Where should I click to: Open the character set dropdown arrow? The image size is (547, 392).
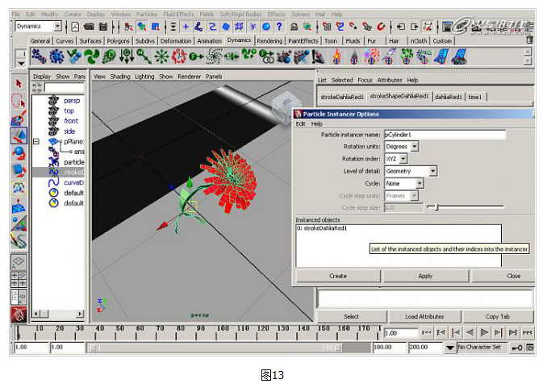pyautogui.click(x=450, y=348)
